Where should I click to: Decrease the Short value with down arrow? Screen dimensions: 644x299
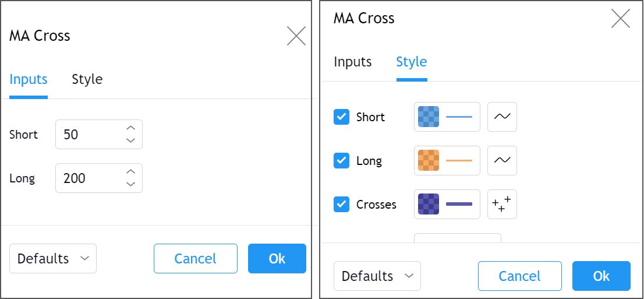pos(131,140)
